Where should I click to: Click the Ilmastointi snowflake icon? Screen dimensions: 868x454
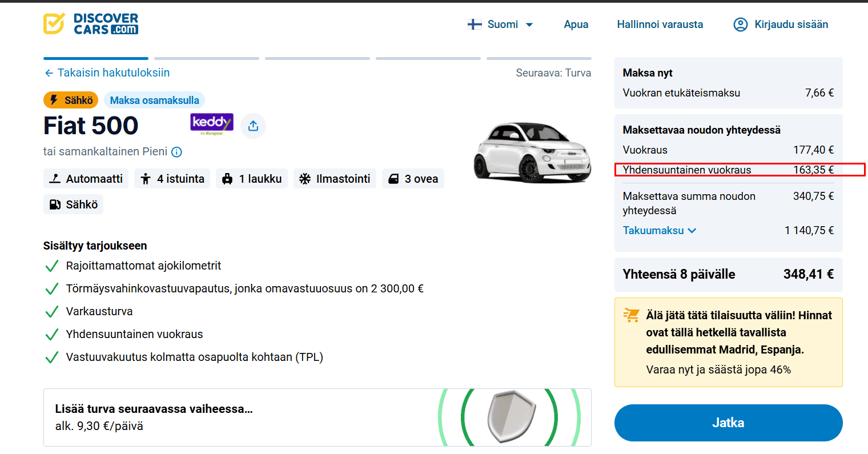click(305, 179)
